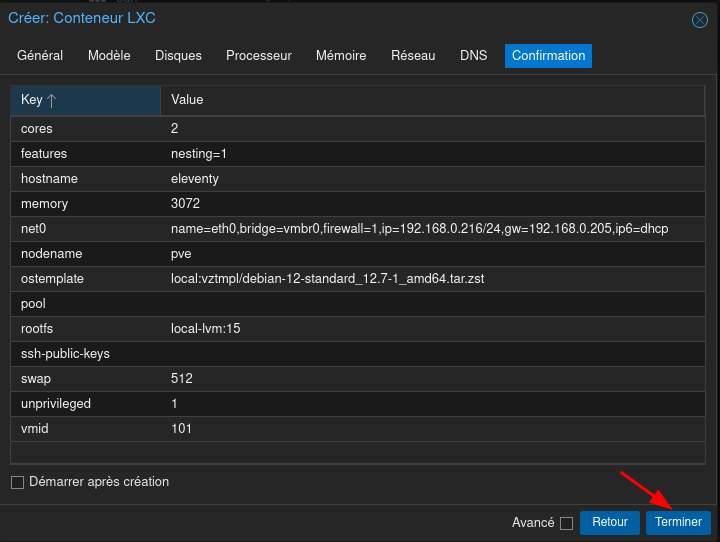This screenshot has width=720, height=542.
Task: Click the hostname eleventy row
Action: point(359,179)
